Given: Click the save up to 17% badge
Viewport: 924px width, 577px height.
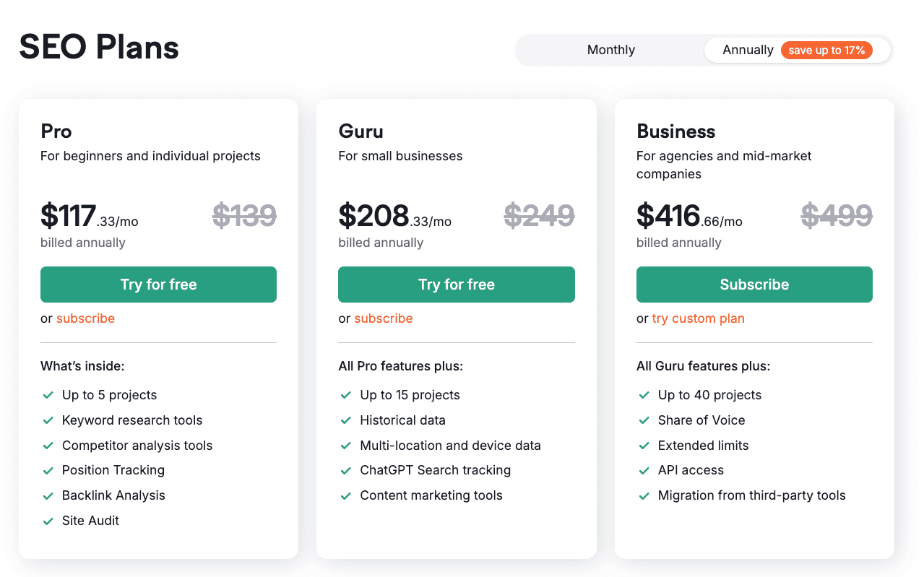Looking at the screenshot, I should pyautogui.click(x=826, y=50).
